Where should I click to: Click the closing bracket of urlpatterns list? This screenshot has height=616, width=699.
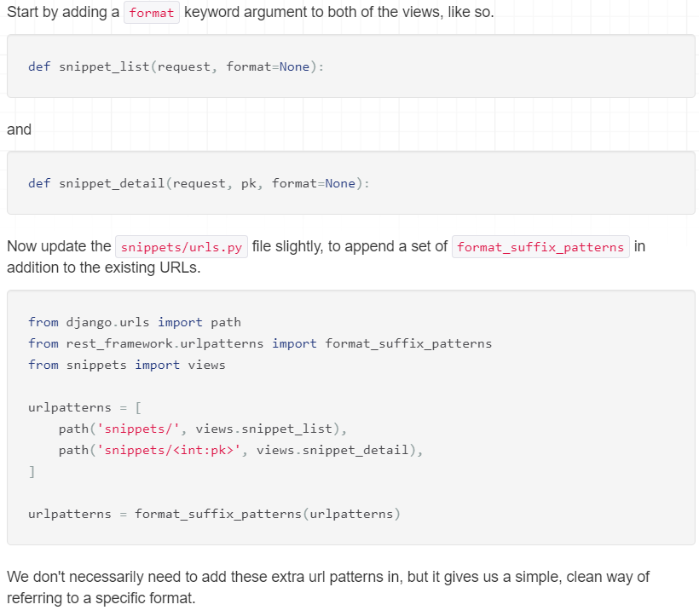[x=32, y=471]
